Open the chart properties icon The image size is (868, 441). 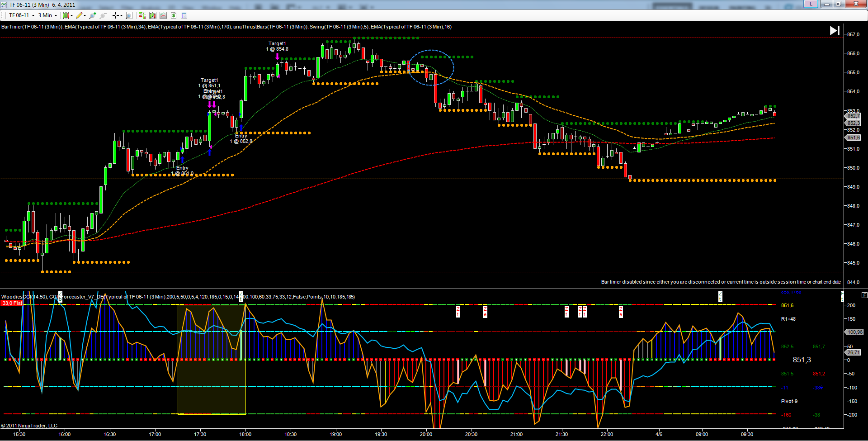pos(184,15)
